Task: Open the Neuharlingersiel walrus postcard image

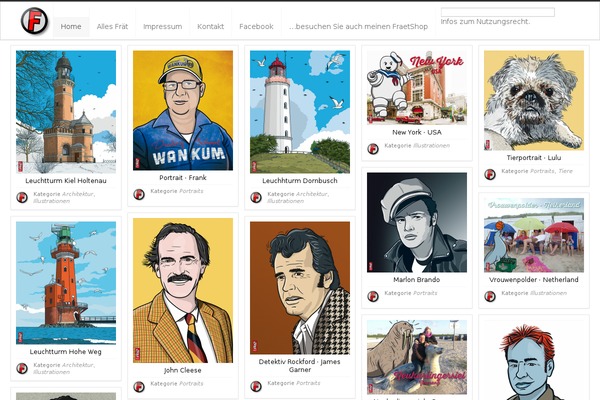Action: [x=417, y=357]
